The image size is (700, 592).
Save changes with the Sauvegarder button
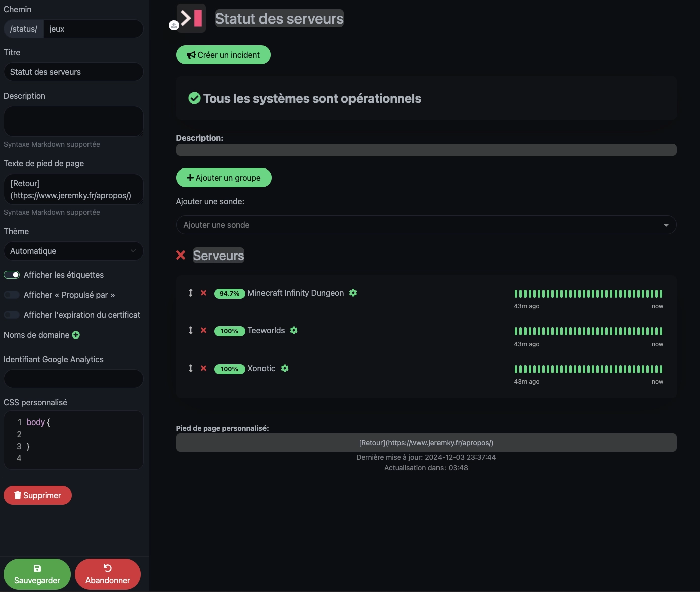(x=37, y=574)
